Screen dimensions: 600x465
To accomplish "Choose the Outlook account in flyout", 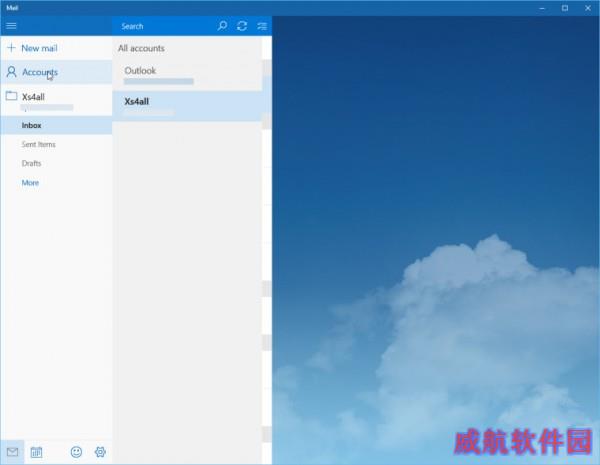I will point(187,75).
